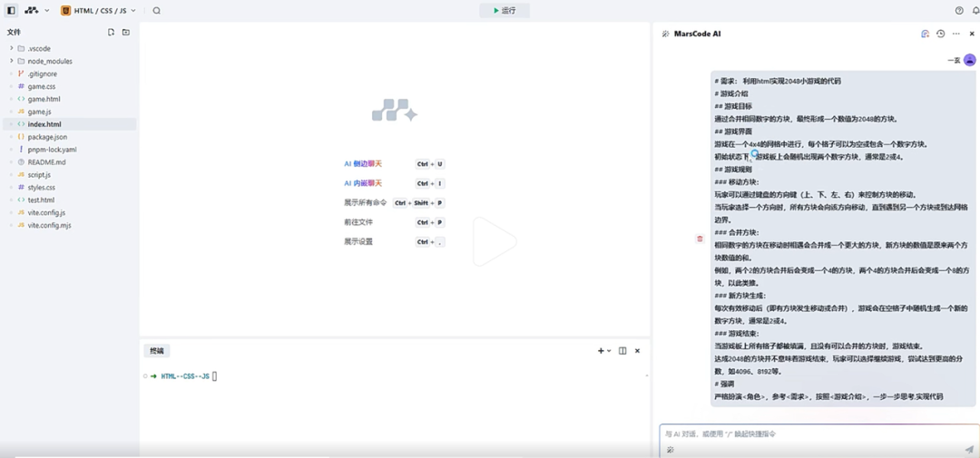Click the 运行 run button
This screenshot has width=980, height=458.
pyautogui.click(x=505, y=11)
